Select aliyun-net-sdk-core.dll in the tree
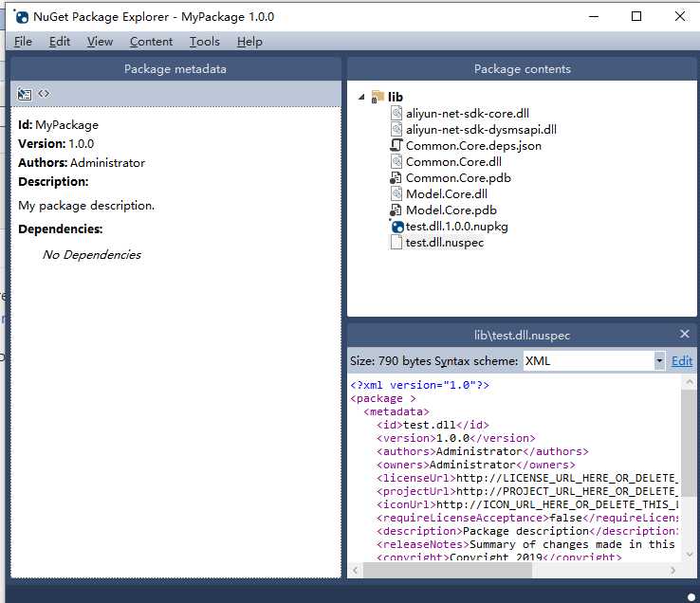 [468, 114]
